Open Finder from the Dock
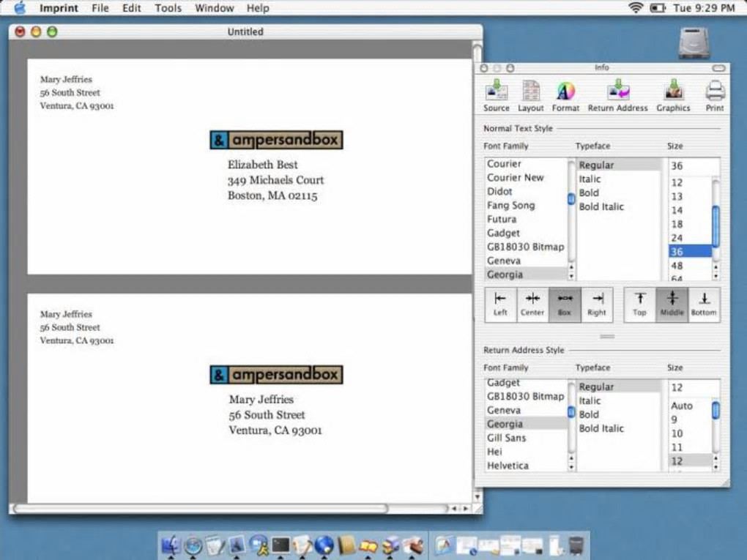Image resolution: width=747 pixels, height=560 pixels. [171, 545]
